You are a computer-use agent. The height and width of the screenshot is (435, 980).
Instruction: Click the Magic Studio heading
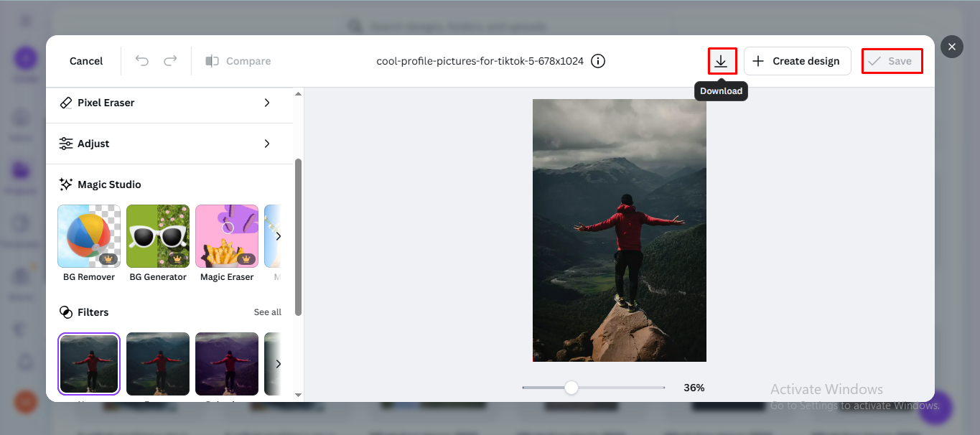click(x=109, y=184)
